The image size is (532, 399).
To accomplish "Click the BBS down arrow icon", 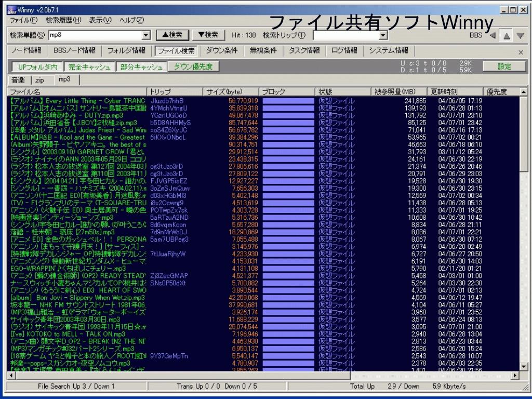I will pos(520,36).
